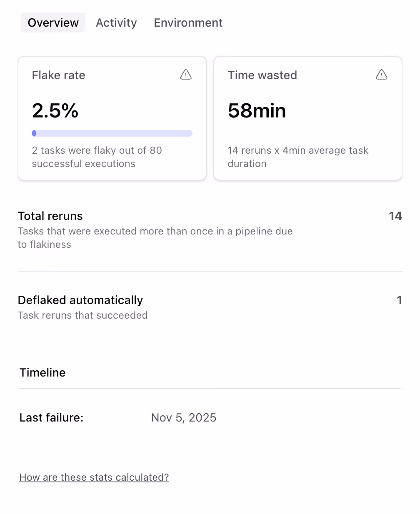The width and height of the screenshot is (420, 514).
Task: Click the Last failure label
Action: [x=51, y=417]
